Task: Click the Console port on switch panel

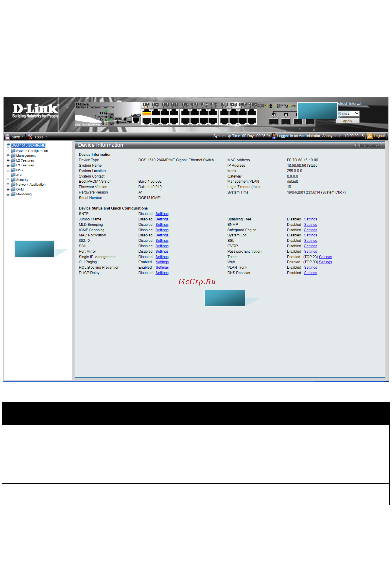Action: [136, 120]
